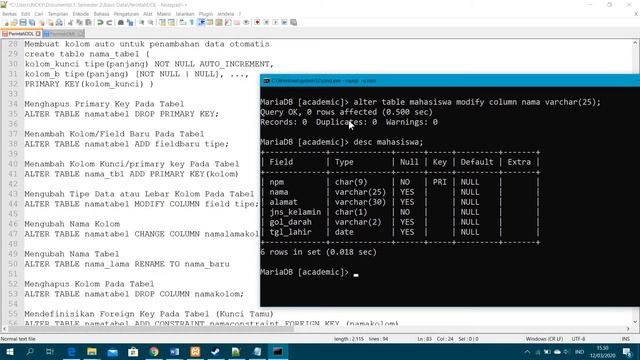
Task: Open Microsoft Word from the taskbar
Action: (x=175, y=352)
